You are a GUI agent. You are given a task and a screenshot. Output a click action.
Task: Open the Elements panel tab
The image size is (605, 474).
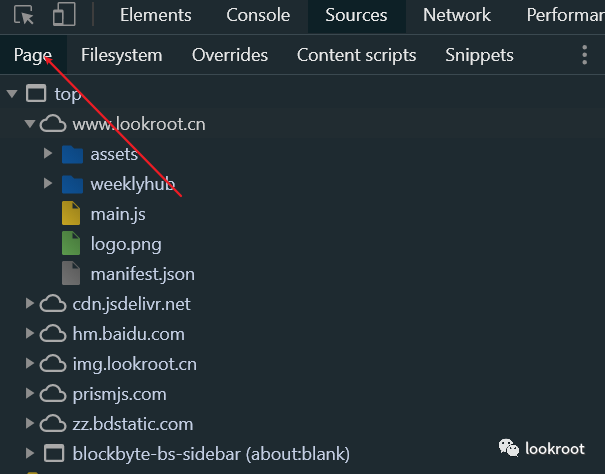pyautogui.click(x=155, y=15)
